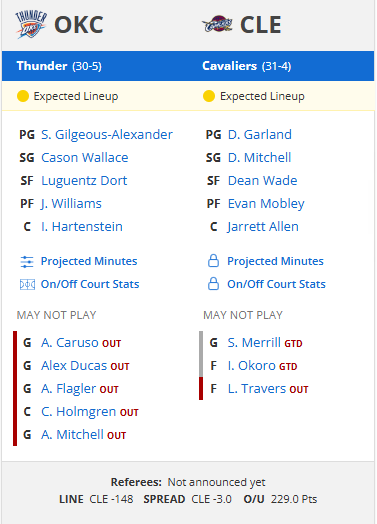Open Jarrett Allen player page

click(x=263, y=227)
